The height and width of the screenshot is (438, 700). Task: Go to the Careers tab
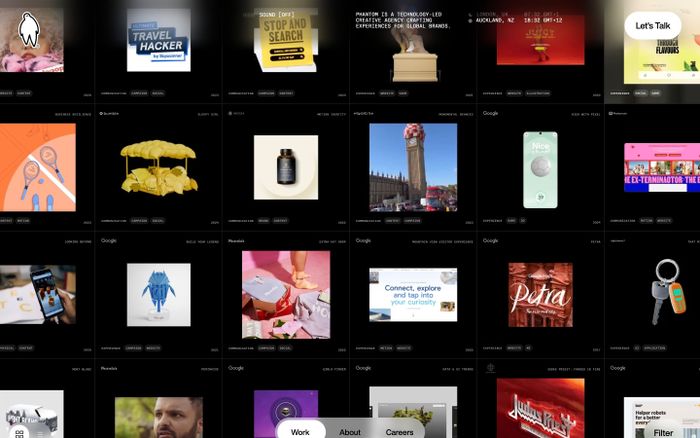point(400,432)
